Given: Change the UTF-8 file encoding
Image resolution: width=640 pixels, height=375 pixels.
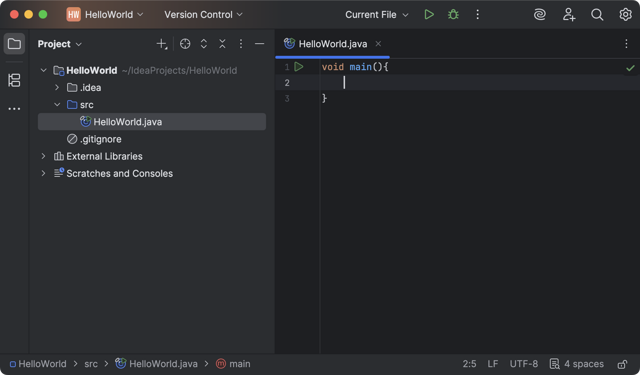Looking at the screenshot, I should [524, 364].
